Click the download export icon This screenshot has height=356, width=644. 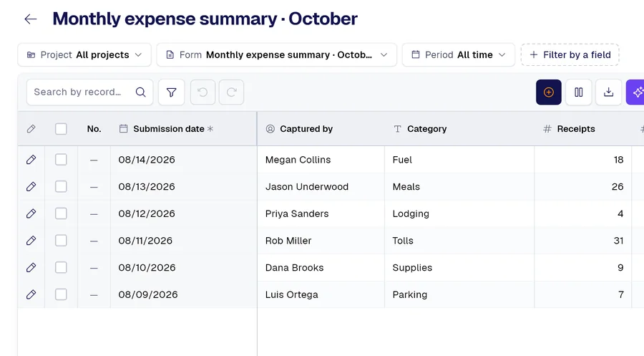coord(608,92)
